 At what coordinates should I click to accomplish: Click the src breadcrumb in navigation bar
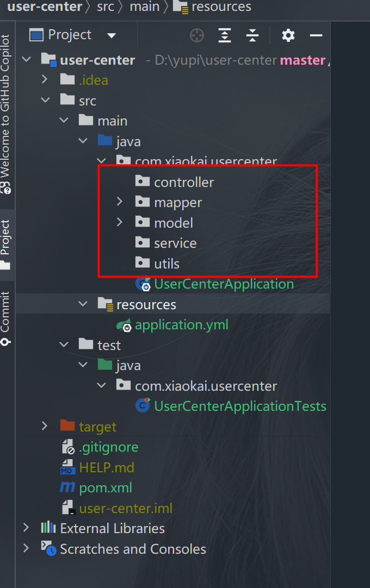105,7
